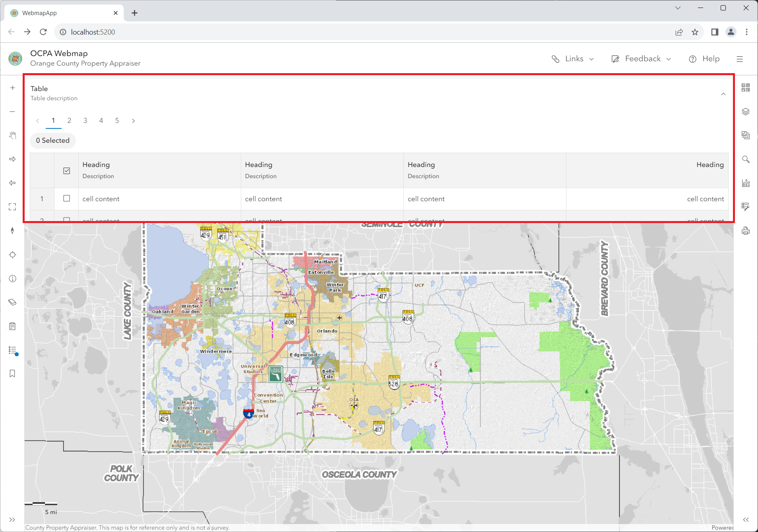Reset the compass north orientation
The width and height of the screenshot is (758, 532).
12,231
